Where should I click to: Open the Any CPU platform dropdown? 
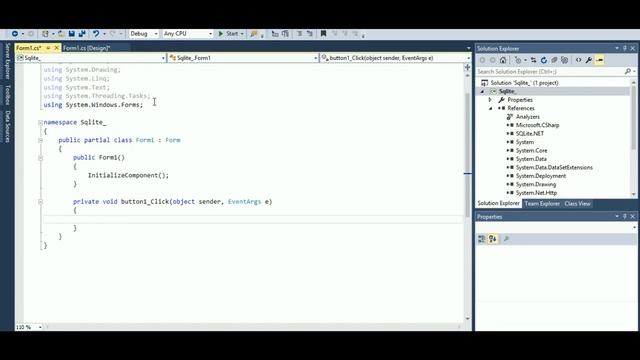pos(188,34)
